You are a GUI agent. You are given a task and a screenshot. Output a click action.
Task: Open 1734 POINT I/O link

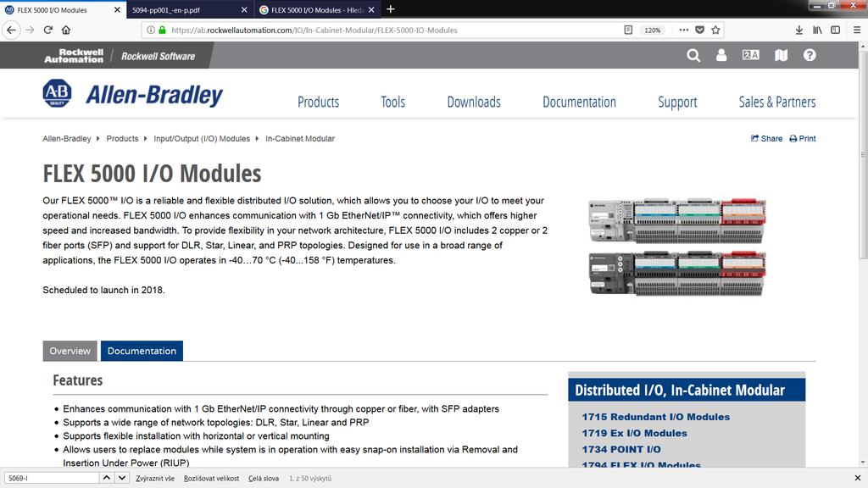point(621,449)
